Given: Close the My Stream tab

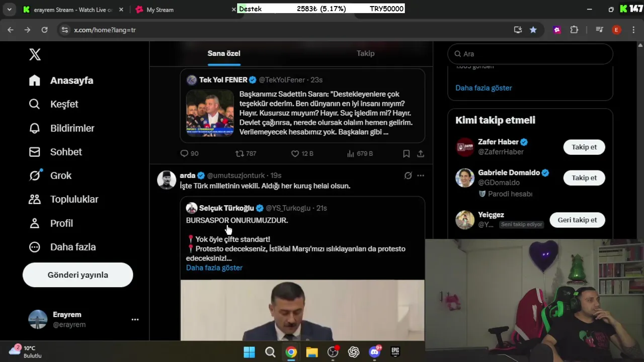Looking at the screenshot, I should click(x=233, y=10).
